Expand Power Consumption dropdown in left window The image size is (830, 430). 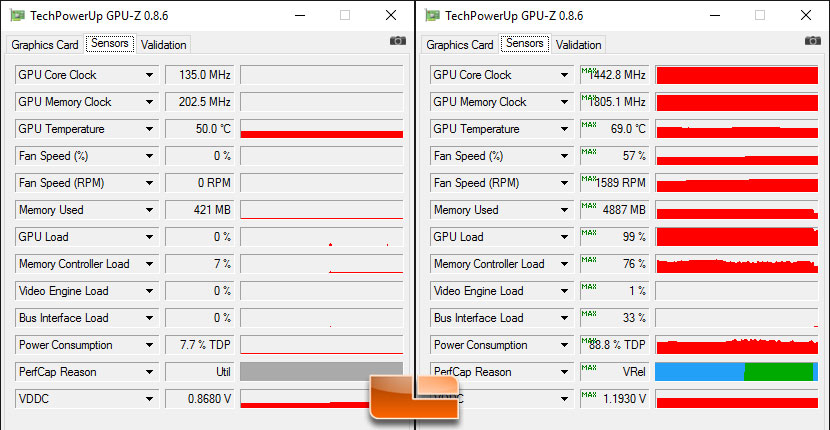click(x=150, y=345)
